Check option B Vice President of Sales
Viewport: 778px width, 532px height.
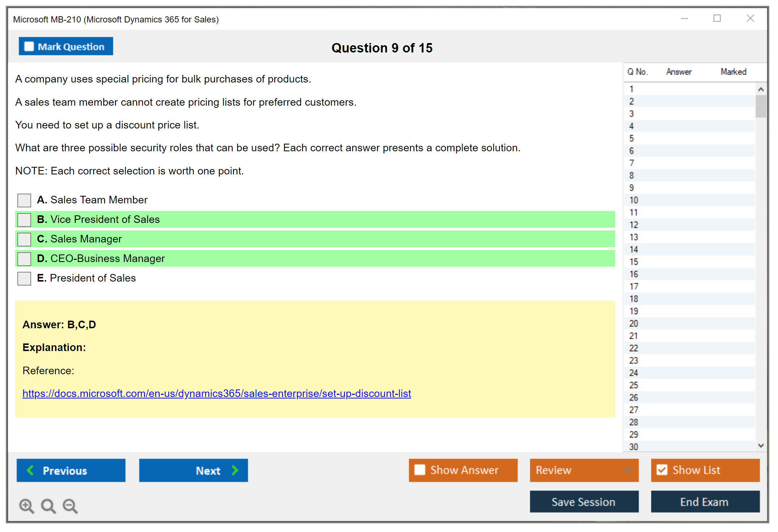point(24,220)
